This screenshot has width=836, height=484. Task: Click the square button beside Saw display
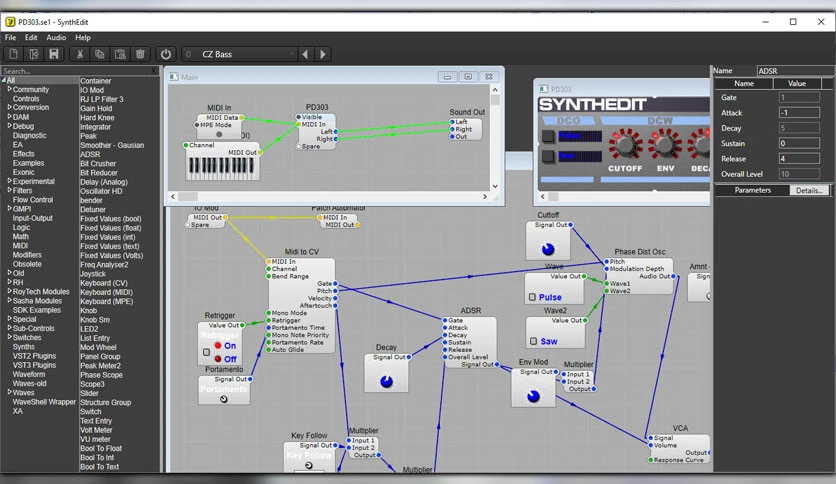(548, 156)
